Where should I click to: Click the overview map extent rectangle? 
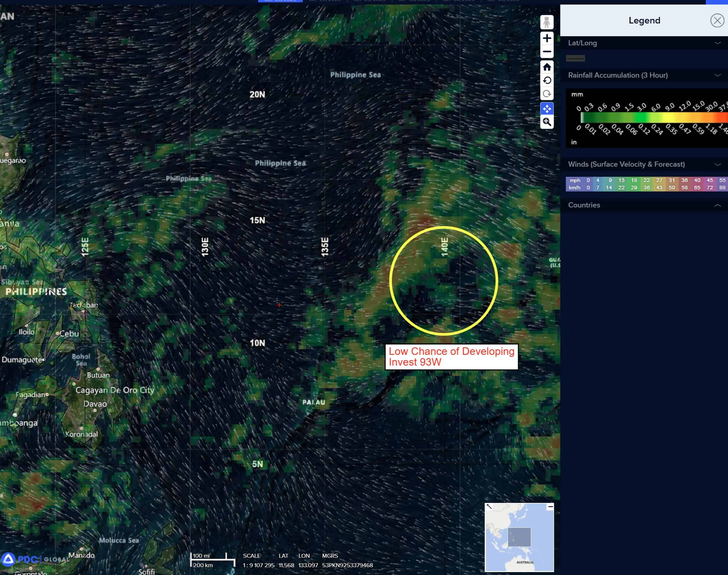tap(519, 537)
